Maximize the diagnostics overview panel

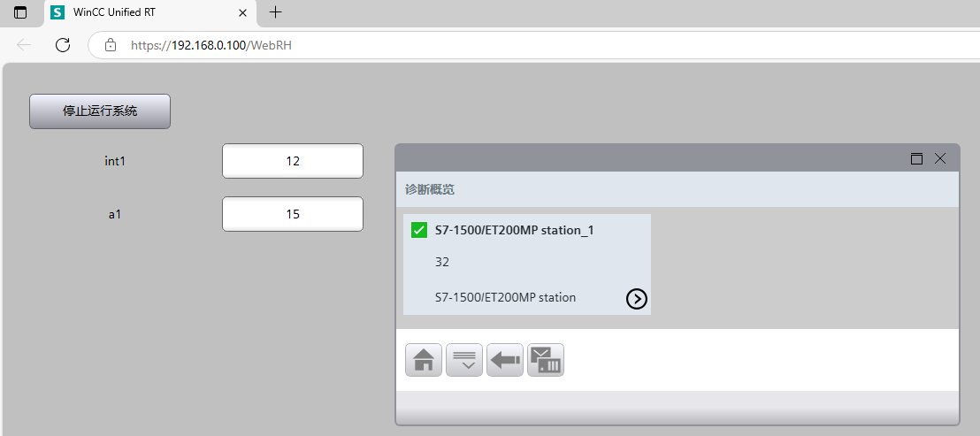click(916, 159)
